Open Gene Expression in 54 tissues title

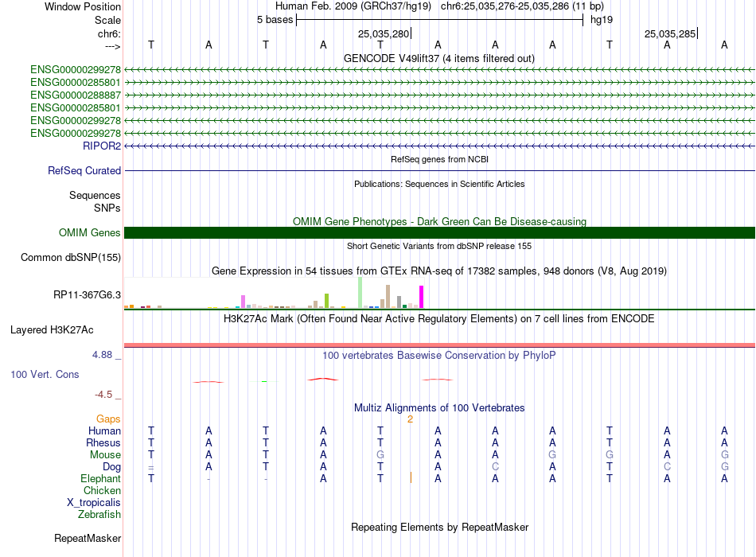(x=439, y=271)
